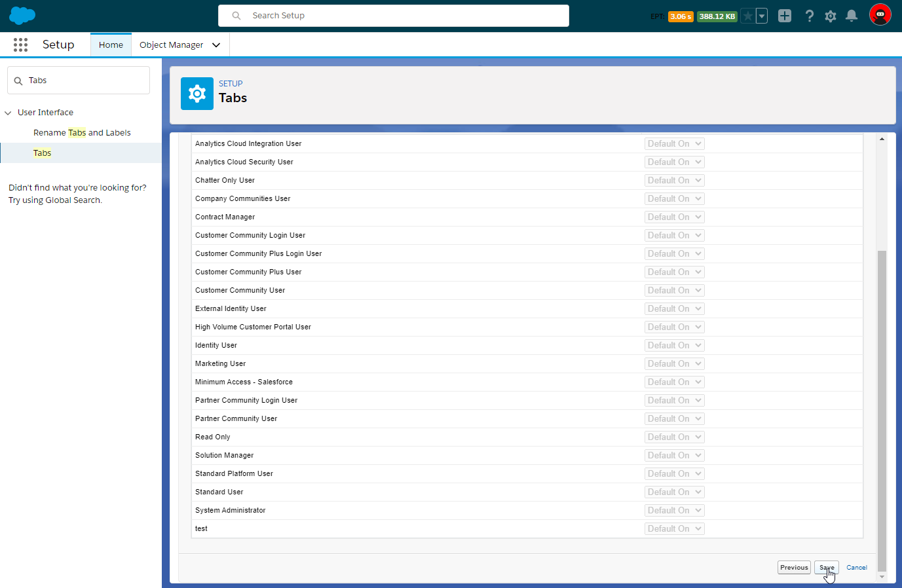
Task: Click the Quick Find box containing Tabs
Action: click(79, 81)
